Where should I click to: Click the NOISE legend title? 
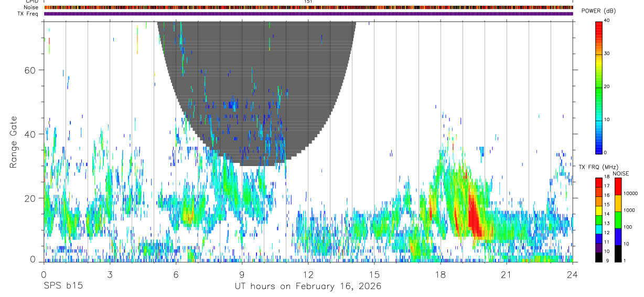tap(620, 173)
